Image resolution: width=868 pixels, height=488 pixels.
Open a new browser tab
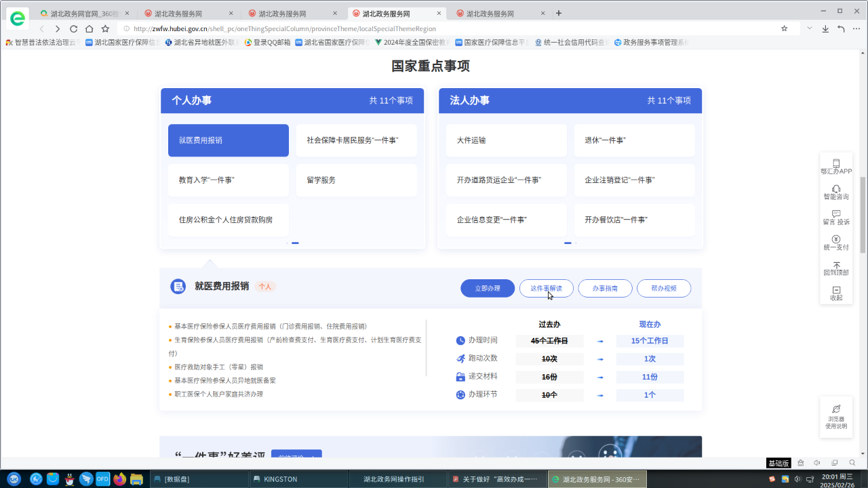pos(559,14)
